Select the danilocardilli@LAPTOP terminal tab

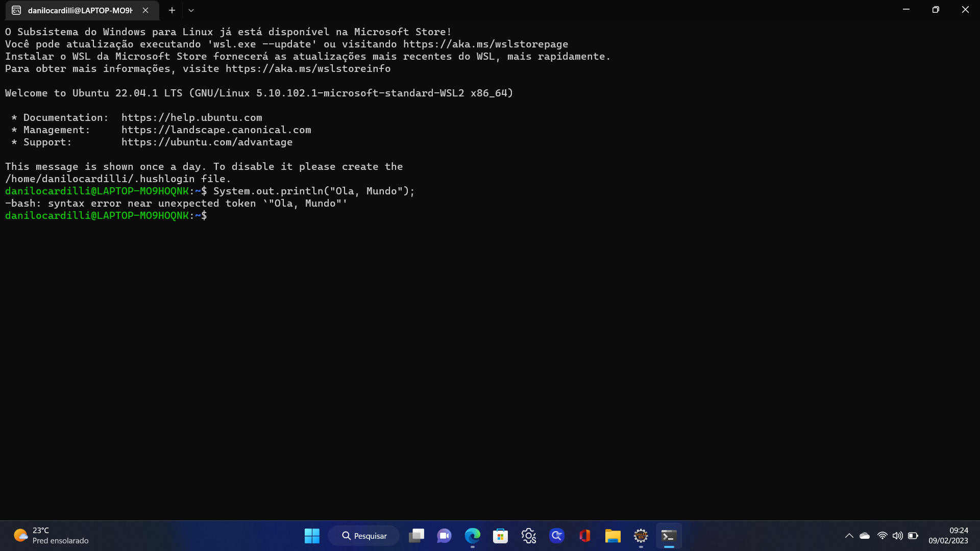tap(82, 10)
